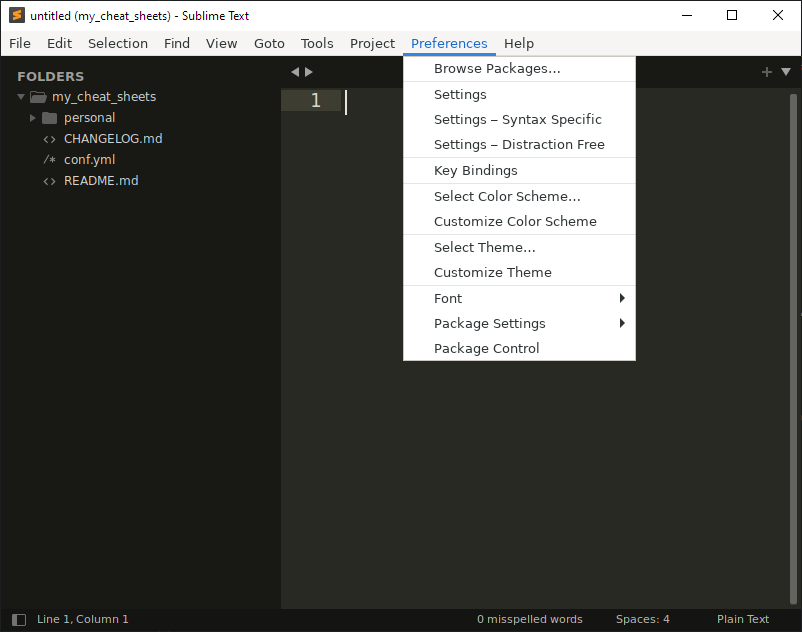This screenshot has width=802, height=632.
Task: Click the back navigation arrow above the editor
Action: pyautogui.click(x=294, y=71)
